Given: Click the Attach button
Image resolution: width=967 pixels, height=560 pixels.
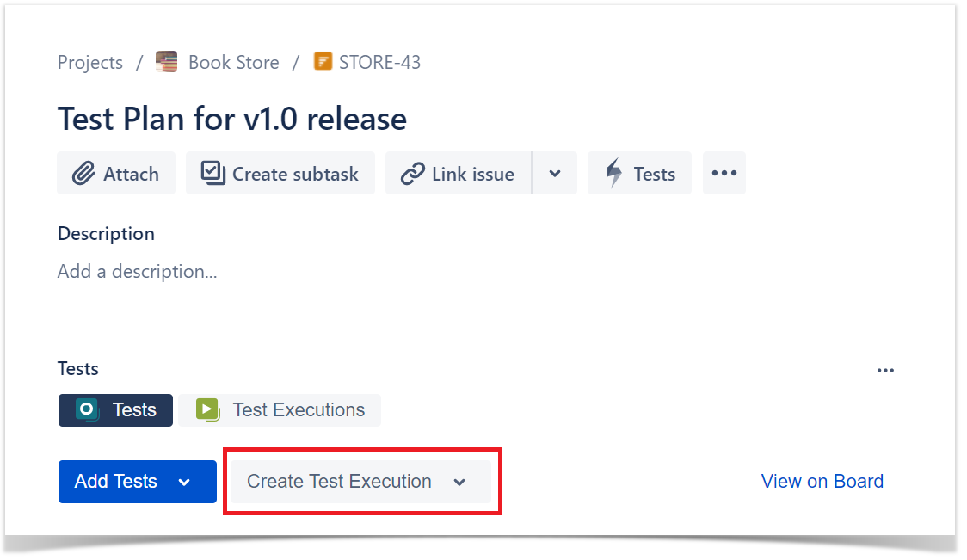Looking at the screenshot, I should click(116, 173).
